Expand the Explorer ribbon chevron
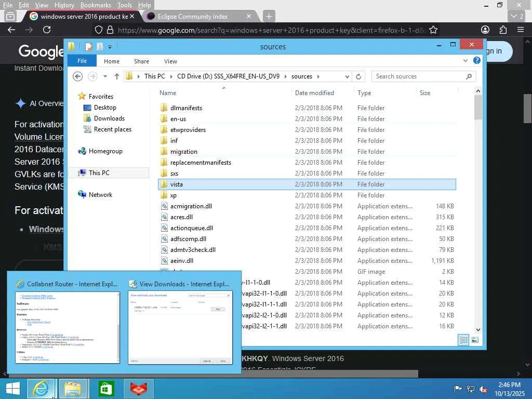532x399 pixels. pos(465,60)
